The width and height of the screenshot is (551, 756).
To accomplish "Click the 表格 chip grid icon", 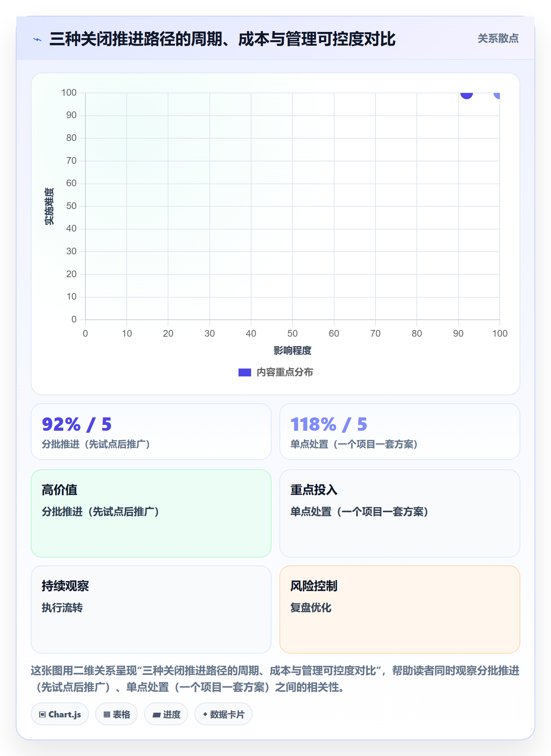I will tap(107, 715).
